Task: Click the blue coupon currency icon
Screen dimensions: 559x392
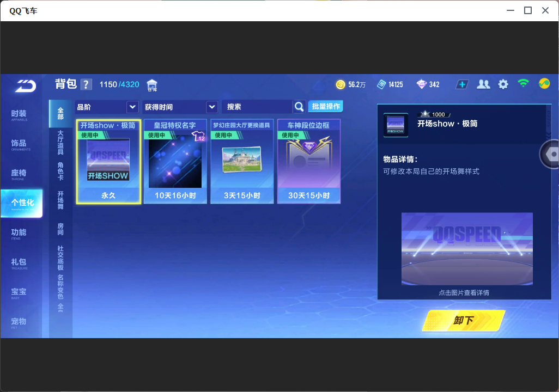Action: point(381,84)
